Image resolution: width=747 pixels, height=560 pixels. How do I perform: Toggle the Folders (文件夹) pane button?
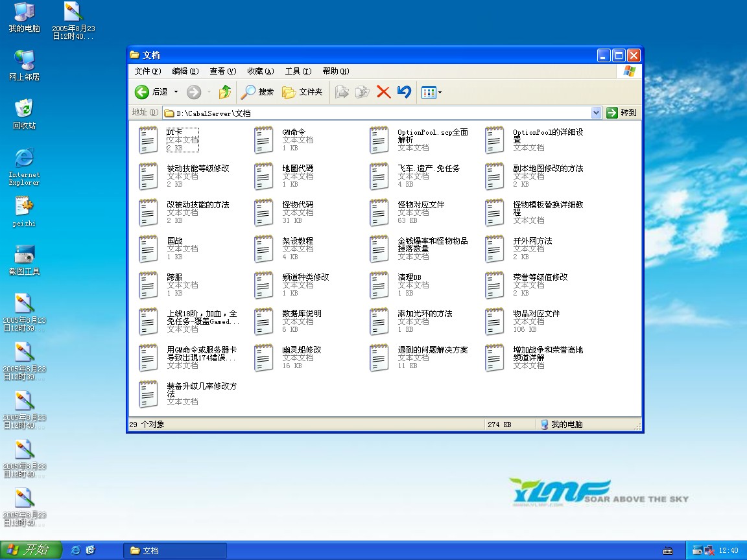[x=302, y=92]
